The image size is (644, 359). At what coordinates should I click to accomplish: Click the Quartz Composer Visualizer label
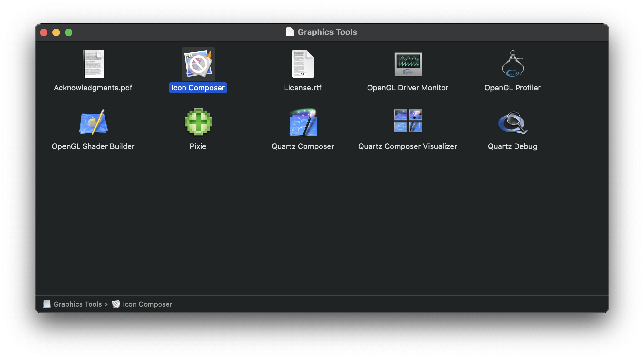[x=407, y=146]
